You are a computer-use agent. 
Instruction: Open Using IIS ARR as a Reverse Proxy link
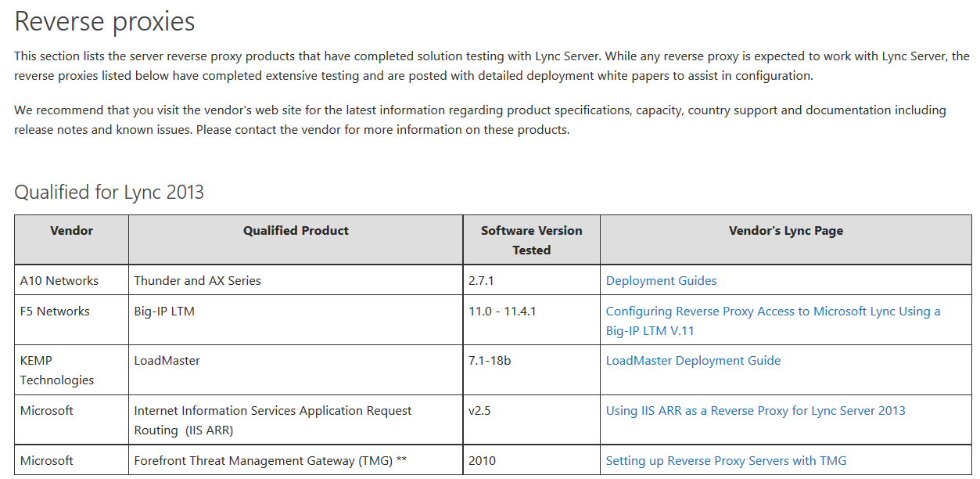tap(756, 410)
